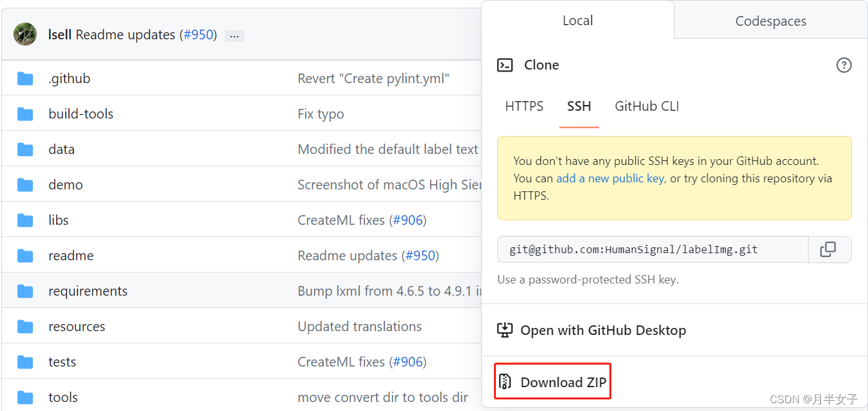Screen dimensions: 868x411
Task: Switch to the Local tab
Action: [x=577, y=21]
